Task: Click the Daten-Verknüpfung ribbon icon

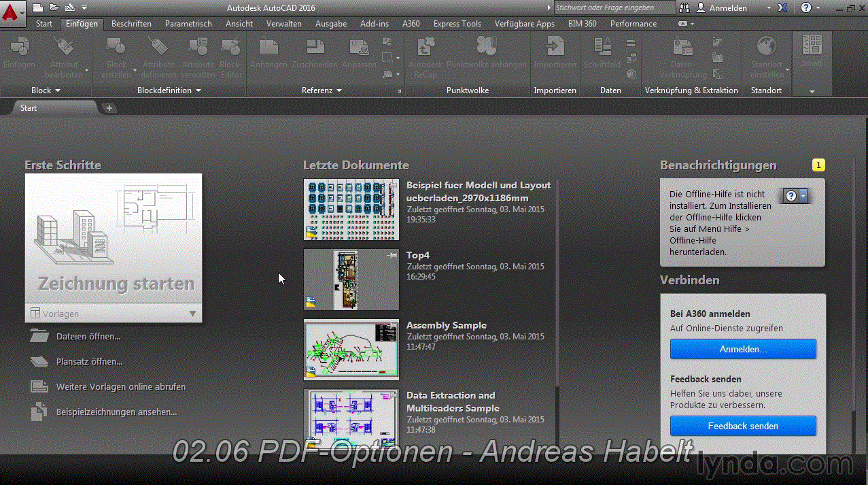Action: coord(682,47)
